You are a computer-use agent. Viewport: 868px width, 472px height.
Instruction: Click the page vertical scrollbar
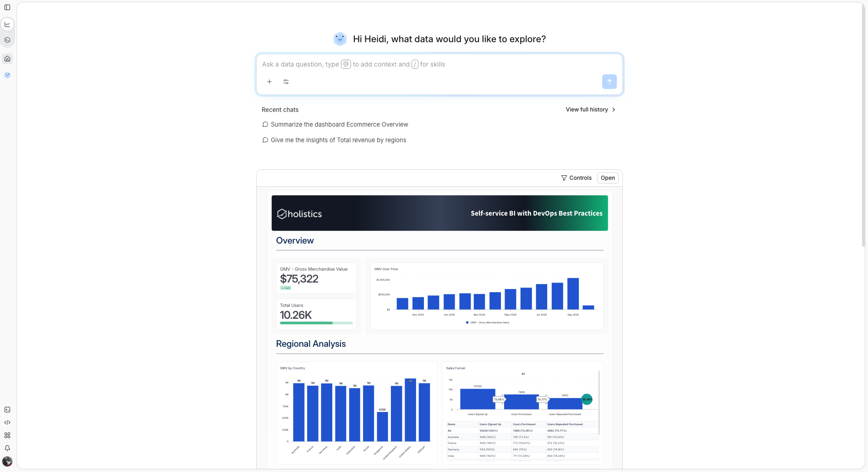click(x=863, y=126)
